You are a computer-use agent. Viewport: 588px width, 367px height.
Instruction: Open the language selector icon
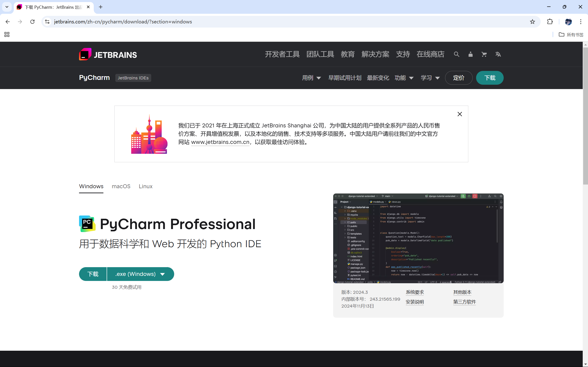click(x=498, y=54)
